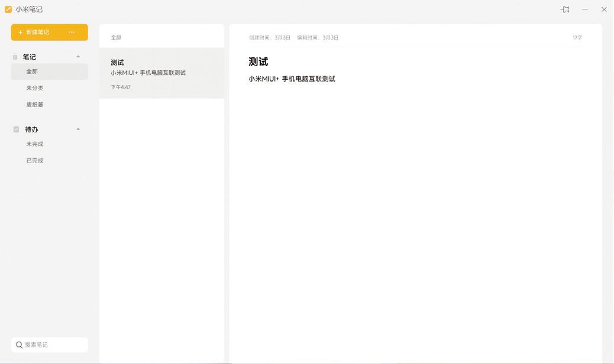
Task: Click the 笔记 section notebook icon
Action: (15, 57)
